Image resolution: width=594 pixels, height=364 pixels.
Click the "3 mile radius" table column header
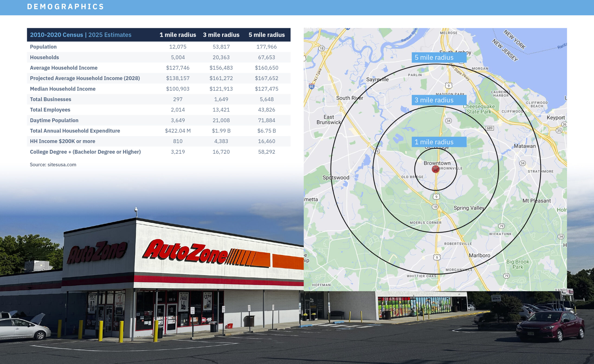[x=221, y=35]
